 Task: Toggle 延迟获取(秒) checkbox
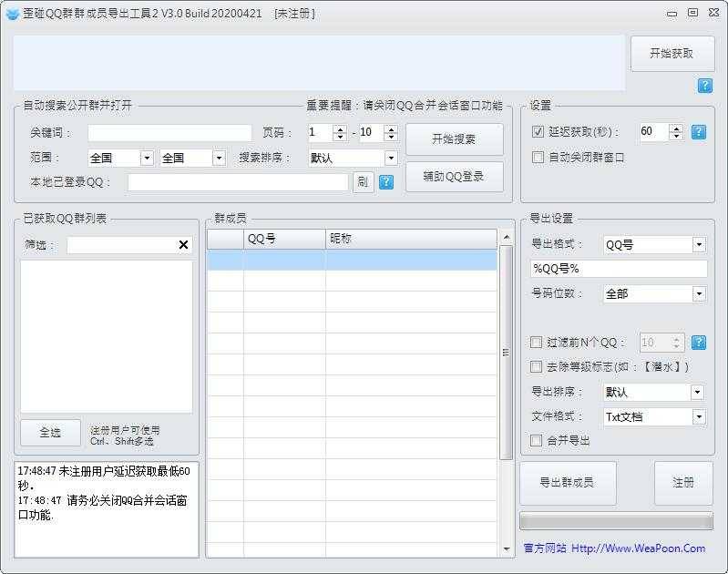(x=538, y=131)
